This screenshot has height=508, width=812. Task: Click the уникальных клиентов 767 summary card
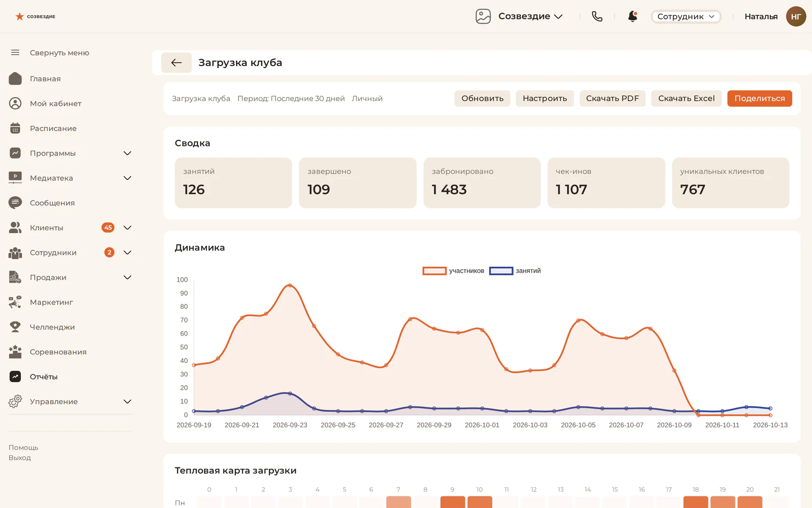click(730, 183)
